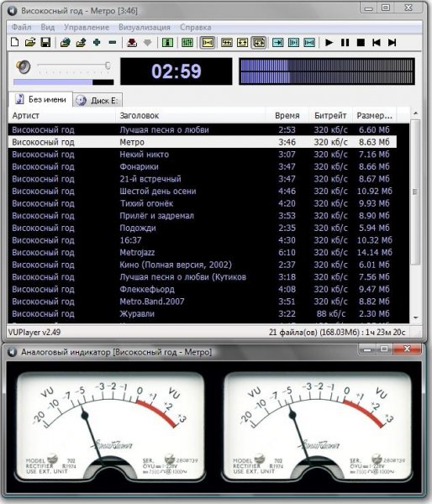Image resolution: width=432 pixels, height=504 pixels.
Task: Click the green plus add icon
Action: (97, 43)
